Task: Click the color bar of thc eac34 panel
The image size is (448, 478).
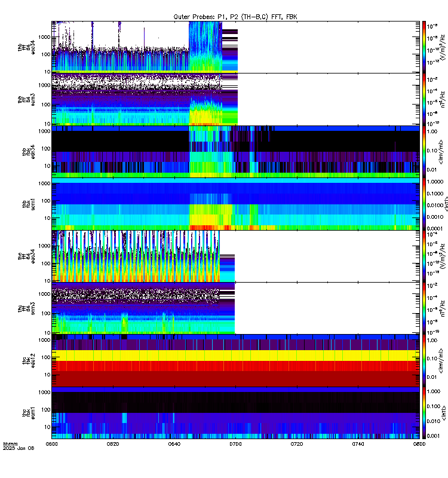Action: tap(424, 256)
